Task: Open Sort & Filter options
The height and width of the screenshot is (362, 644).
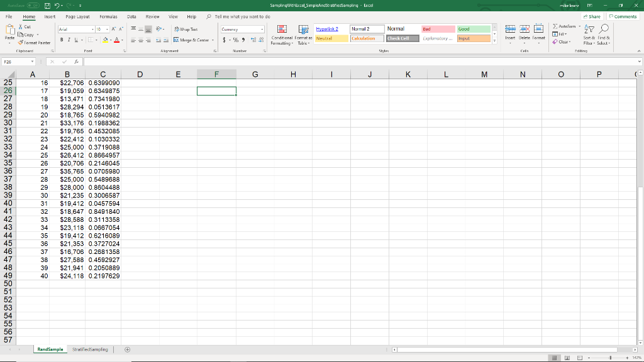Action: [589, 35]
